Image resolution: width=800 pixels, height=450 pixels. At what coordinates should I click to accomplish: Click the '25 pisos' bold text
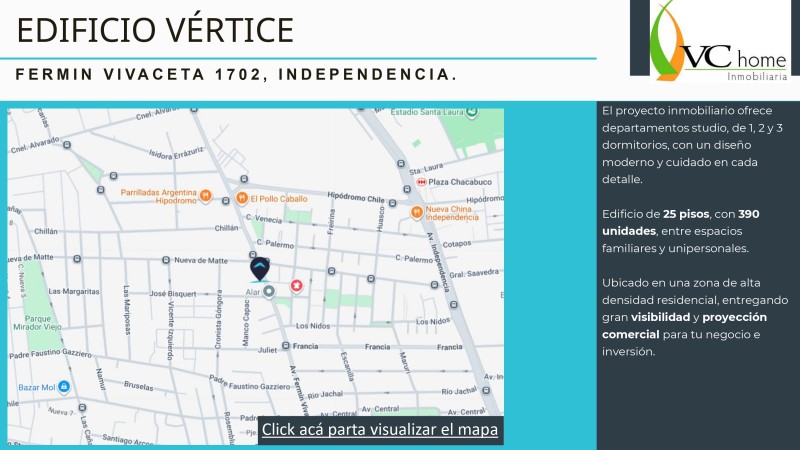686,214
